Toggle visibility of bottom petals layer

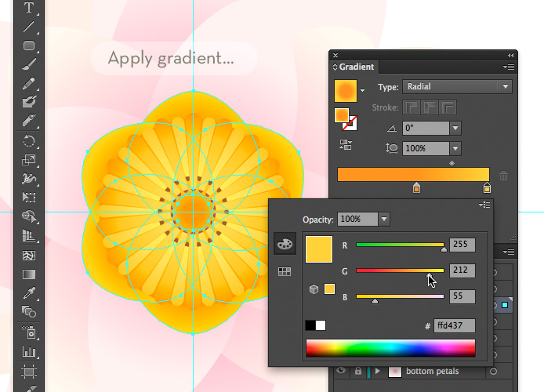tap(341, 371)
